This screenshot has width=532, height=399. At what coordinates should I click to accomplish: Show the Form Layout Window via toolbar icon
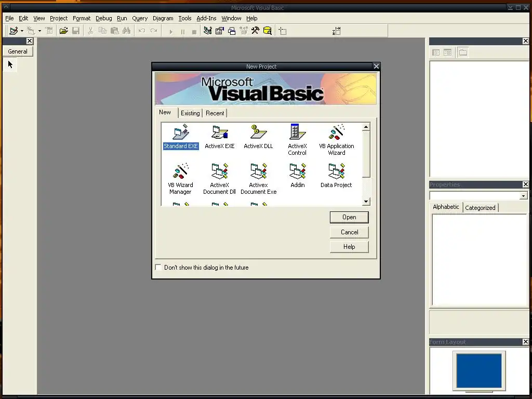[232, 31]
